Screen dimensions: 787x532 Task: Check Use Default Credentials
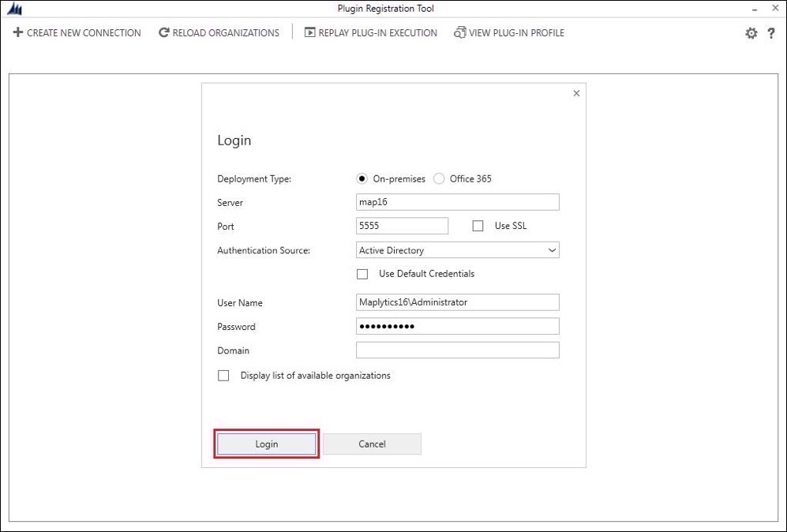pos(362,274)
